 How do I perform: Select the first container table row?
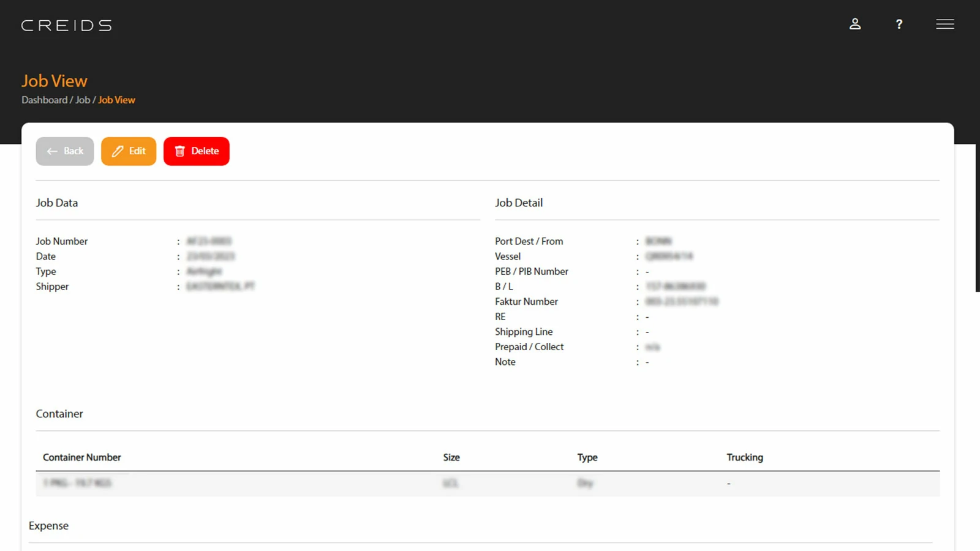487,484
